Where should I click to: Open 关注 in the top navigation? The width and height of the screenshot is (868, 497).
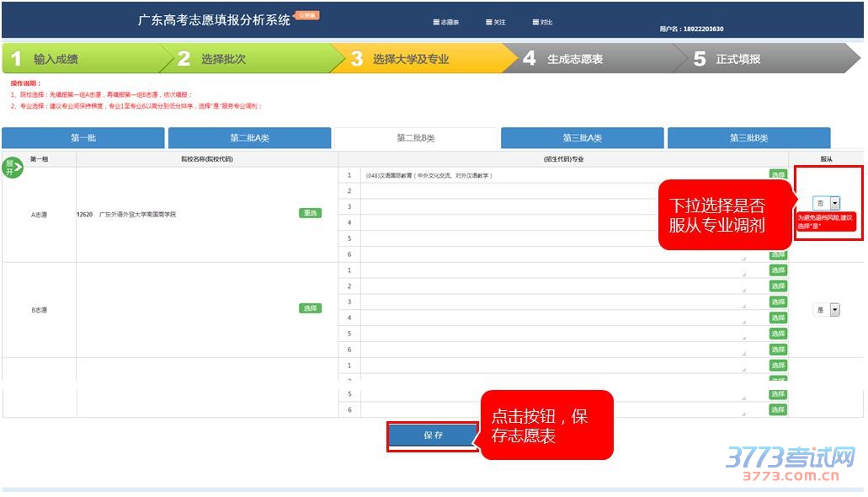tap(496, 22)
